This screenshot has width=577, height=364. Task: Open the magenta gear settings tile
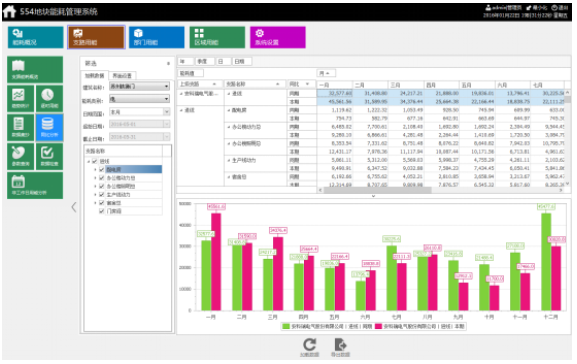pos(278,37)
